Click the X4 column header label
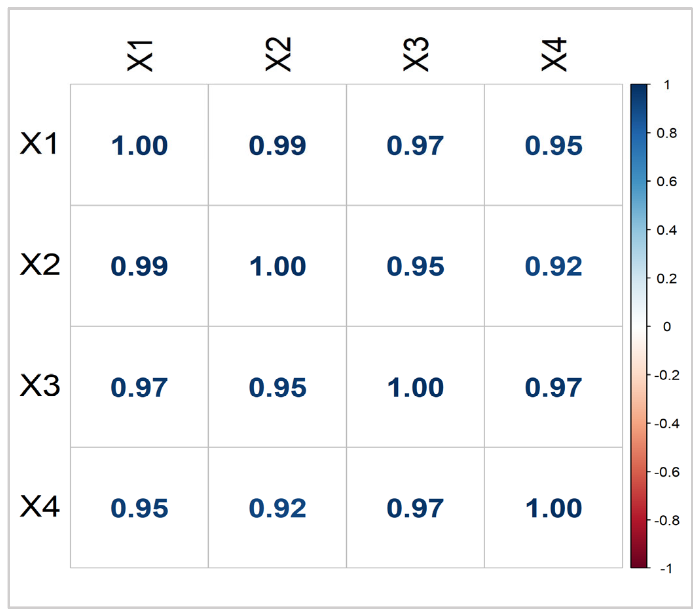The width and height of the screenshot is (700, 614). (x=554, y=54)
